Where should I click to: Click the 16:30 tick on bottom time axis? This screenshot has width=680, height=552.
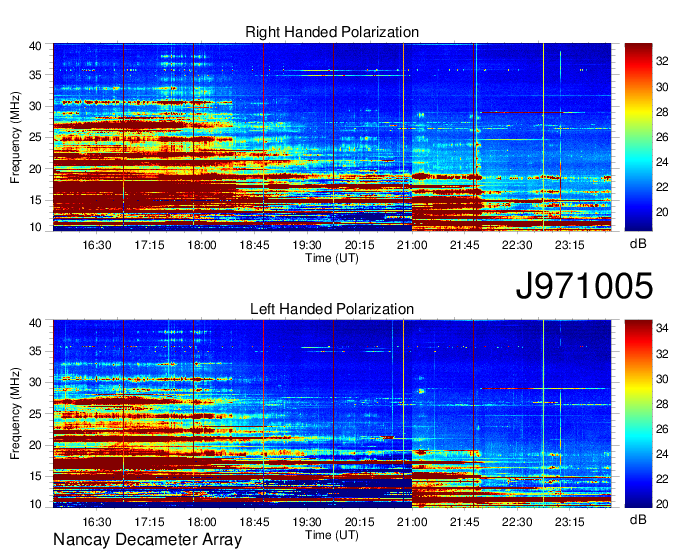pos(97,522)
